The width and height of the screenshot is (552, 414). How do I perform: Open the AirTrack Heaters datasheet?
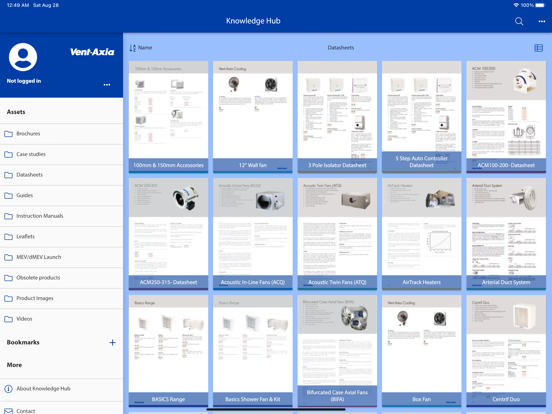point(422,234)
